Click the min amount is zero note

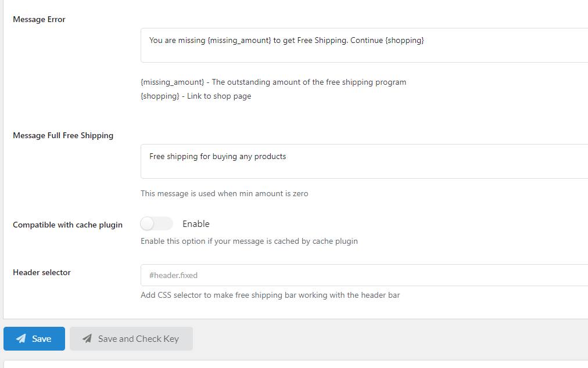click(x=224, y=194)
